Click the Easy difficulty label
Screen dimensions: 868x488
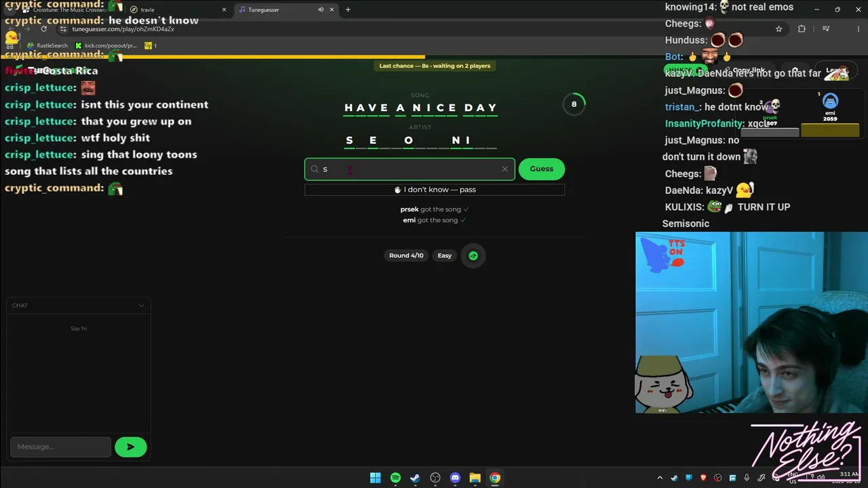(x=444, y=256)
